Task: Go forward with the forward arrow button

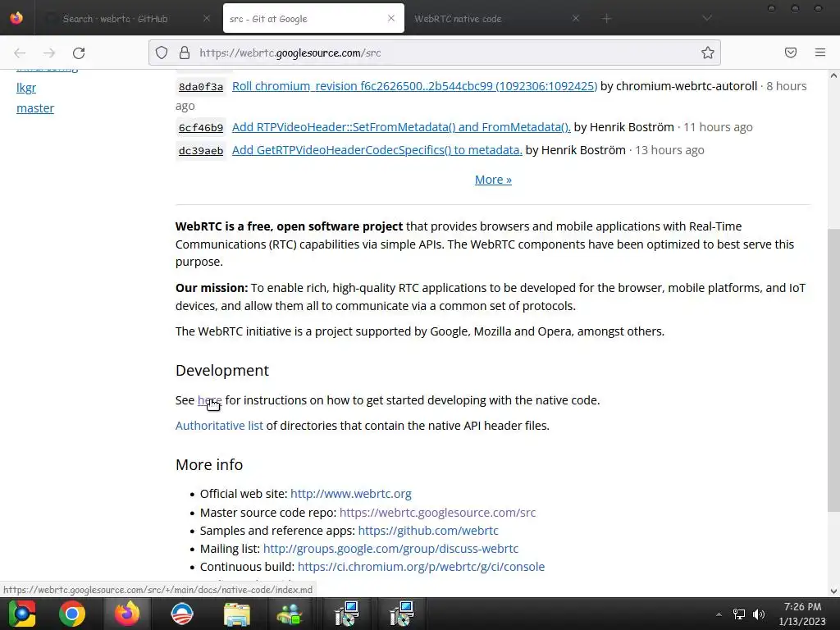Action: pos(49,52)
